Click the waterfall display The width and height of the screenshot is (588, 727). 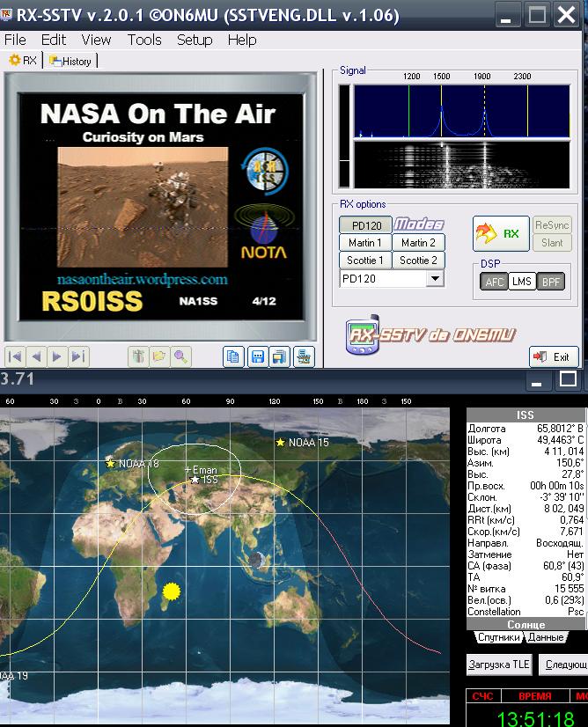pos(462,165)
